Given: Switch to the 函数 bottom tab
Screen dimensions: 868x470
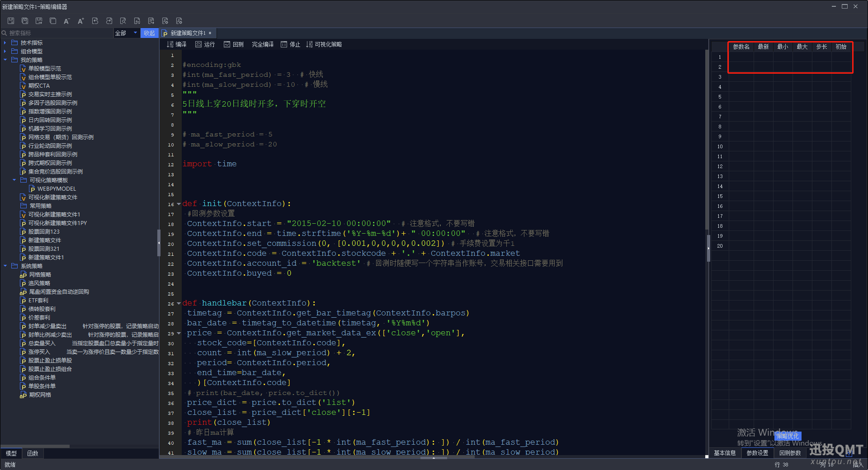Looking at the screenshot, I should 33,453.
